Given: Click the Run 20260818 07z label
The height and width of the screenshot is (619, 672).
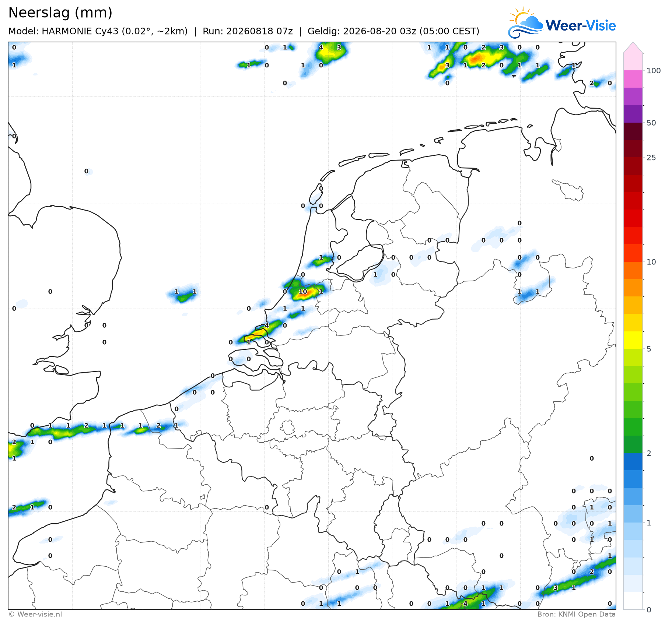Looking at the screenshot, I should pos(248,31).
